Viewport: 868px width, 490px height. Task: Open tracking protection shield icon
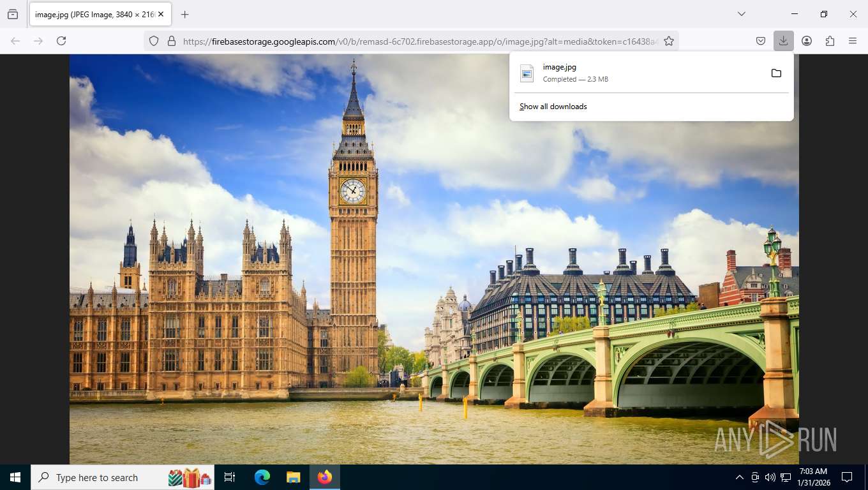(x=154, y=41)
